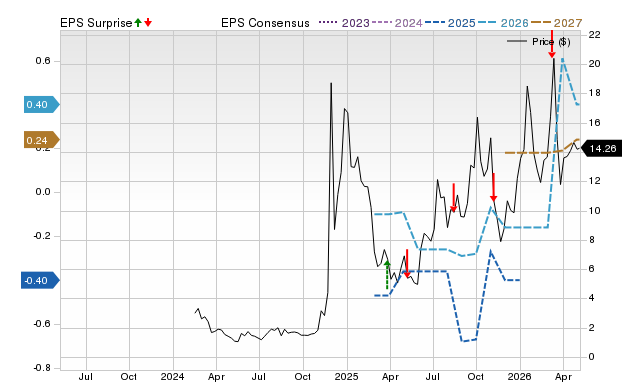Click the 0.6 EPS axis label
The width and height of the screenshot is (640, 382).
pyautogui.click(x=43, y=61)
